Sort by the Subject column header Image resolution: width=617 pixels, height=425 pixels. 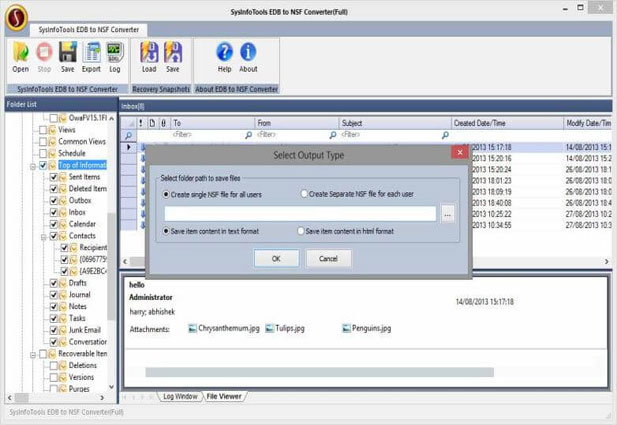[x=395, y=123]
